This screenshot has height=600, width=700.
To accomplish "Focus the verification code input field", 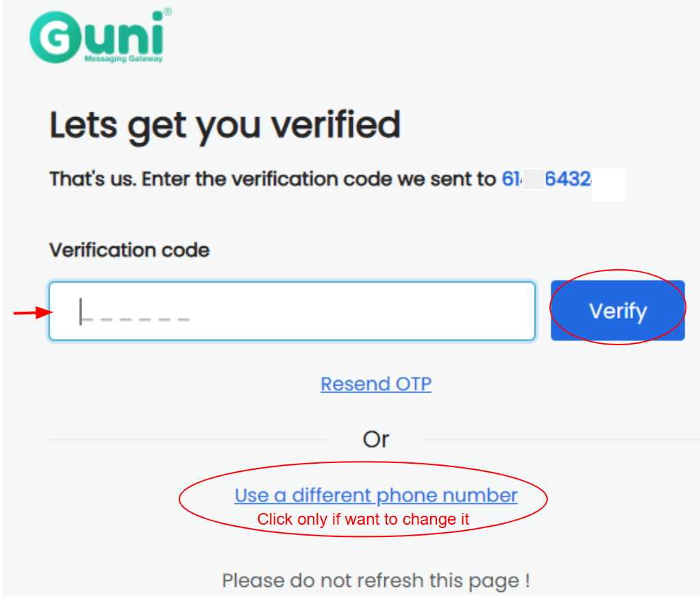I will (292, 311).
